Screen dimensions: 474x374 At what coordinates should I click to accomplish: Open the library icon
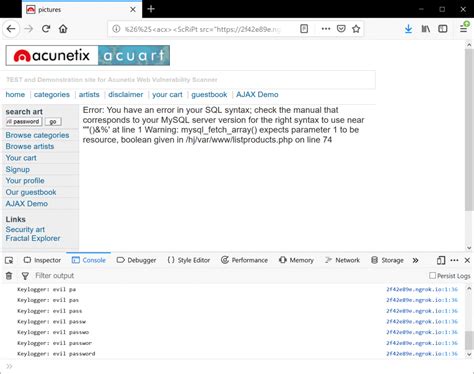click(426, 29)
